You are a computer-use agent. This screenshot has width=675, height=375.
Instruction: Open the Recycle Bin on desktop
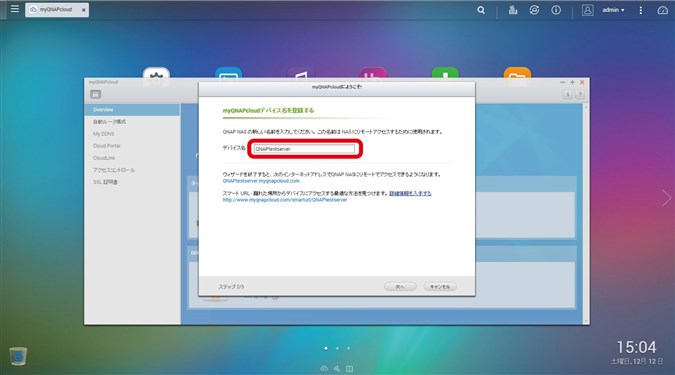click(18, 356)
